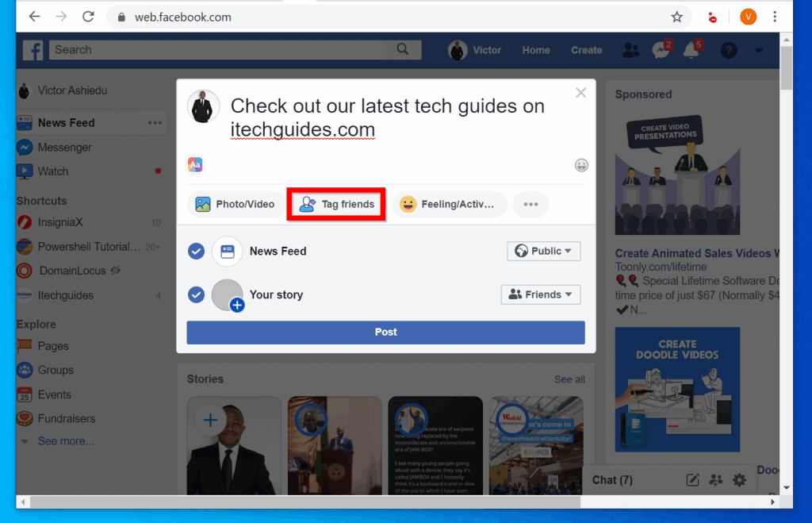
Task: Click the horizontal scrollbar left arrow
Action: coord(23,502)
